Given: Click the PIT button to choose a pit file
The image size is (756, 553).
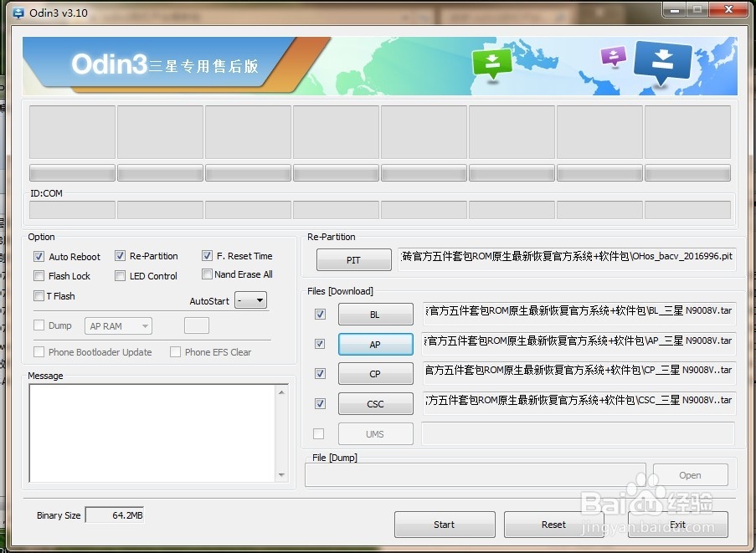Looking at the screenshot, I should 353,259.
